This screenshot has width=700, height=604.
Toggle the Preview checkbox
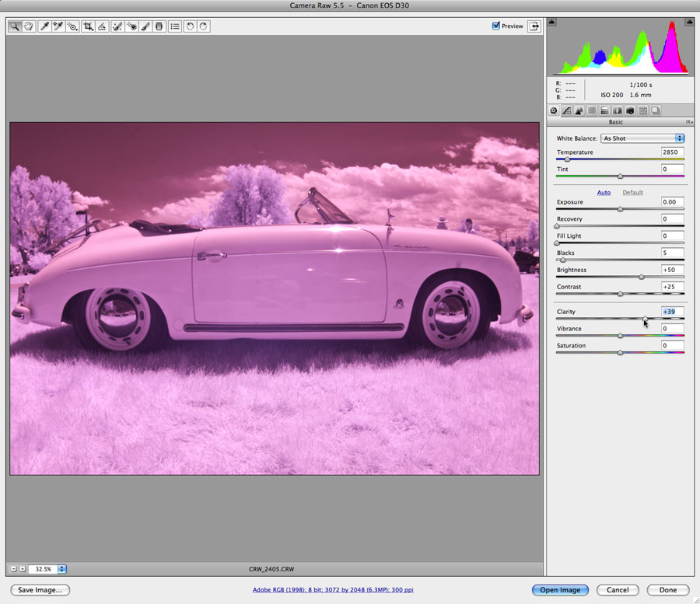coord(496,26)
